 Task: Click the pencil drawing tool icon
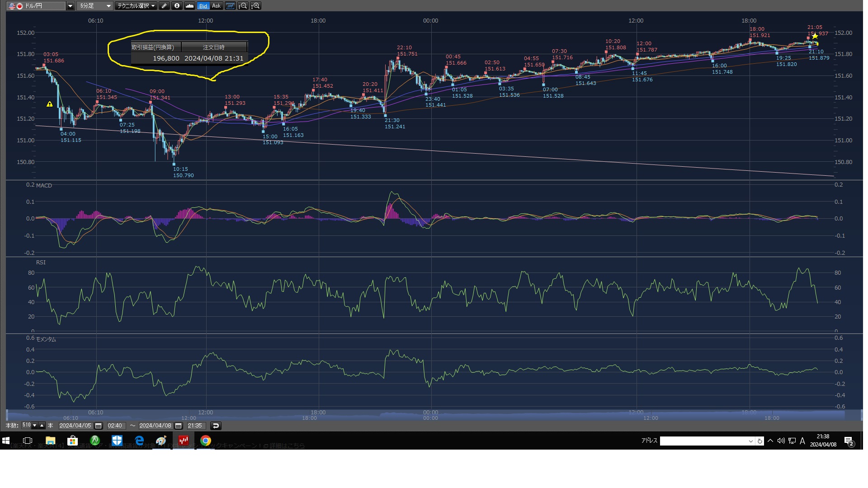tap(164, 6)
